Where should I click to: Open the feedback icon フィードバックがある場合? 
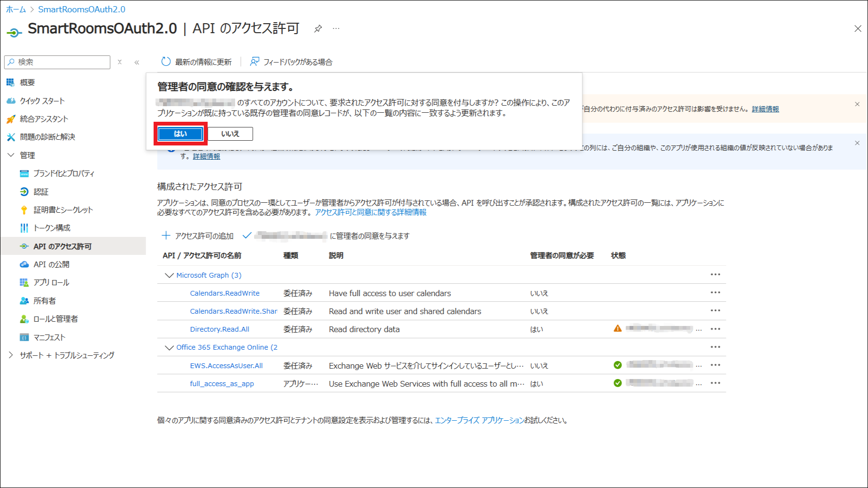pos(255,62)
